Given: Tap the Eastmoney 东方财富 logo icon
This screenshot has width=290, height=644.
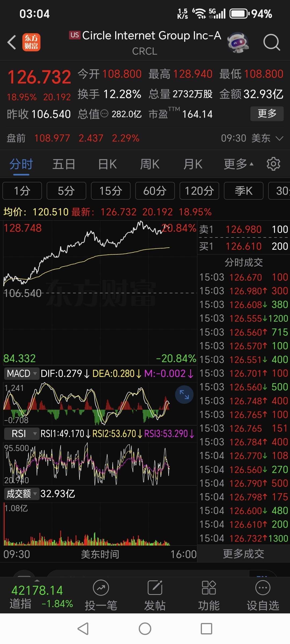Looking at the screenshot, I should pos(31,42).
